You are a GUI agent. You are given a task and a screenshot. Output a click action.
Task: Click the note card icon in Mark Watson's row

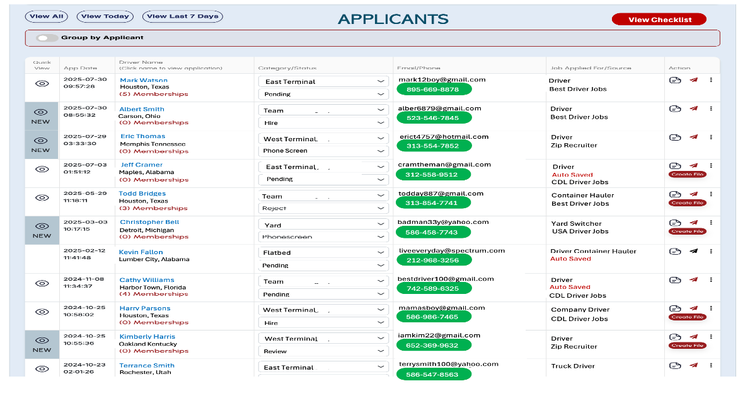(x=674, y=80)
